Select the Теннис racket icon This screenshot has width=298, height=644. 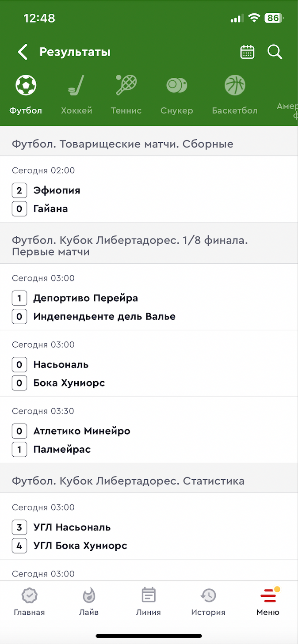(x=126, y=86)
